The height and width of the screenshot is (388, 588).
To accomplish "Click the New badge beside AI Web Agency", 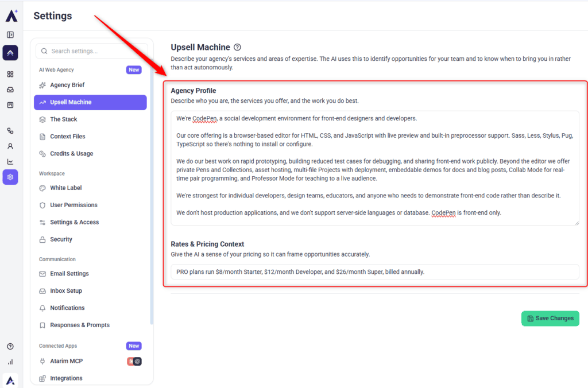I will point(134,69).
